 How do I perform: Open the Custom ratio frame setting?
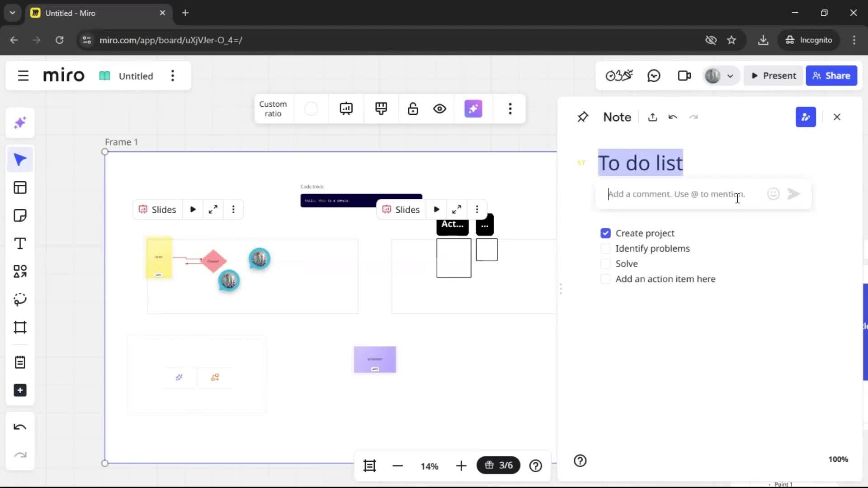(x=273, y=109)
